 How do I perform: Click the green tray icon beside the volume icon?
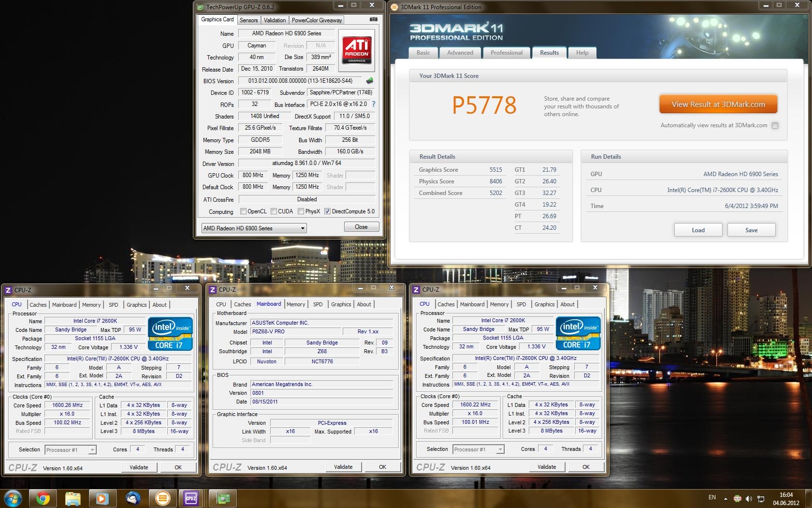pos(738,498)
